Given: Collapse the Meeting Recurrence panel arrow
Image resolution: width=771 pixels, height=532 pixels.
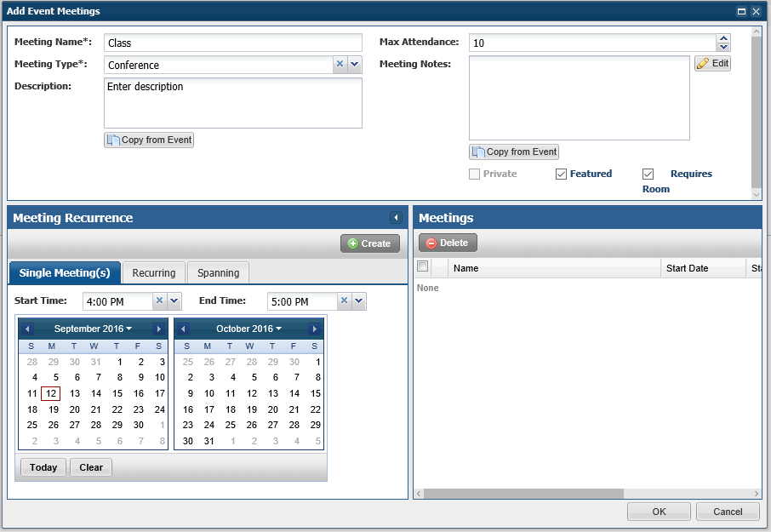Looking at the screenshot, I should (396, 218).
